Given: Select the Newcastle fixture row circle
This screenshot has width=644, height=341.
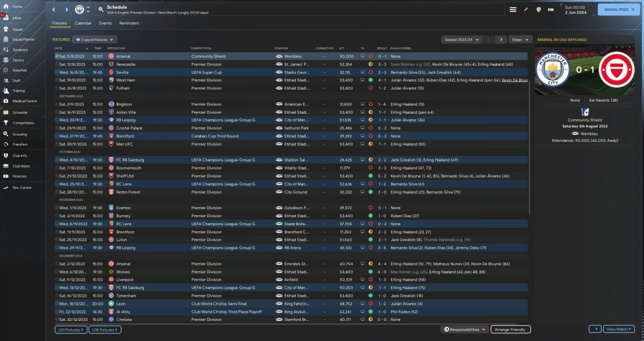Looking at the screenshot, I should pos(57,64).
